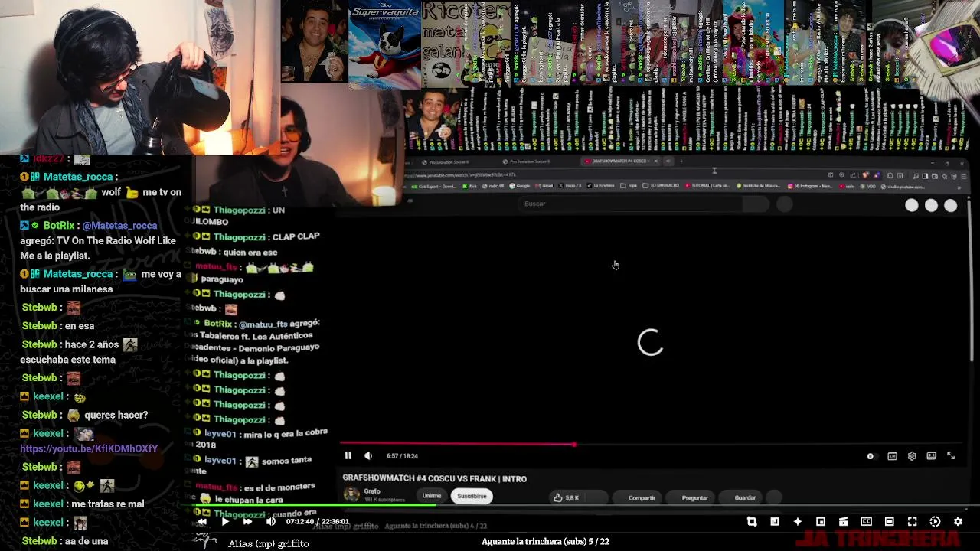Like the video with 5,8 K likes
This screenshot has height=551, width=980.
pyautogui.click(x=567, y=497)
